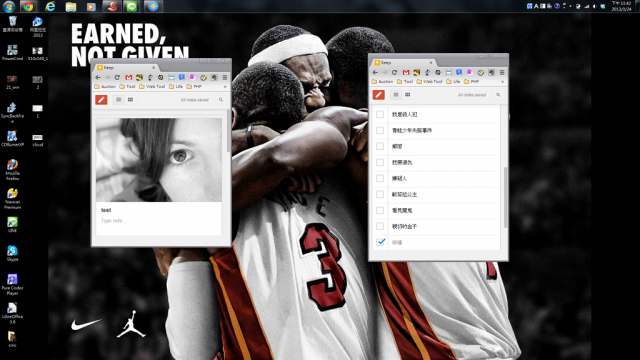Screen dimensions: 640x360
Task: Show more bookmarks chevron in left window
Action: pos(225,87)
